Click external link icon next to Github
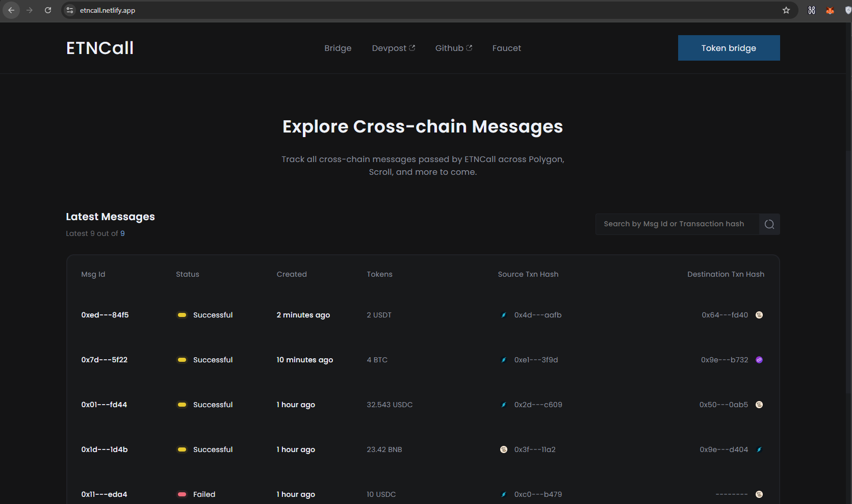Viewport: 852px width, 504px height. coord(469,48)
